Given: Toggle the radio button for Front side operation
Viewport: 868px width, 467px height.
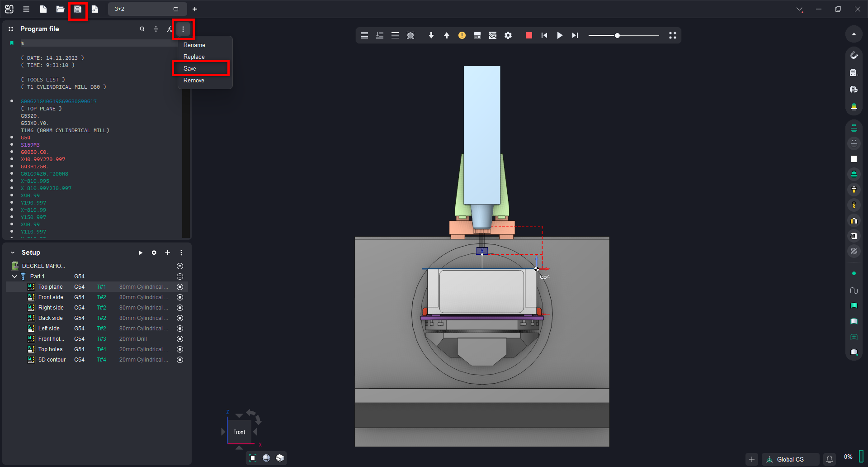Looking at the screenshot, I should point(180,297).
